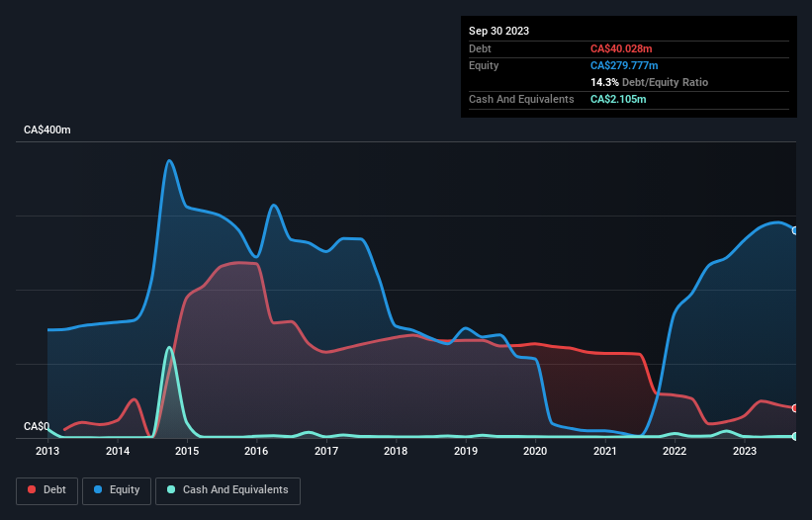Click the 2018 x-axis label

[x=396, y=451]
